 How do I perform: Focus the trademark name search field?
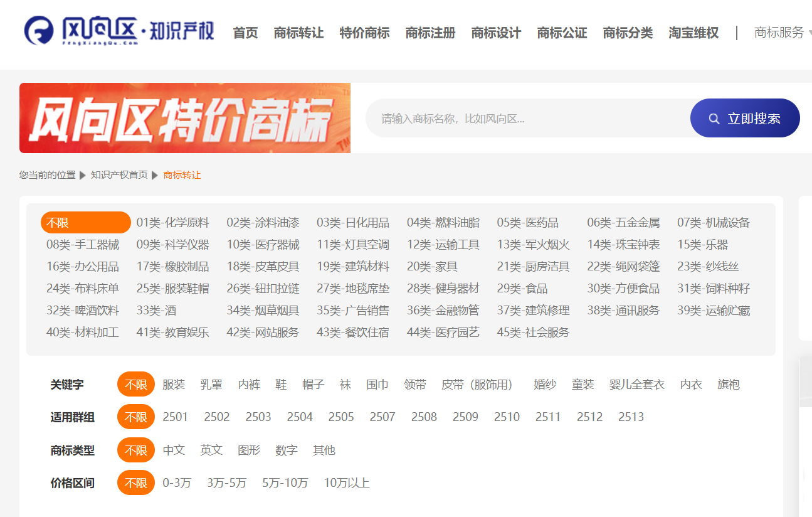click(x=528, y=118)
